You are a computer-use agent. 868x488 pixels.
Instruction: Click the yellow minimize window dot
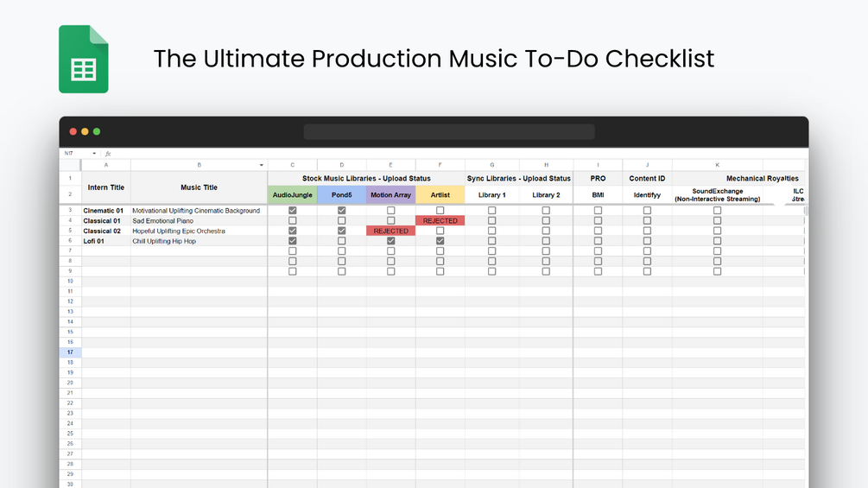[85, 131]
